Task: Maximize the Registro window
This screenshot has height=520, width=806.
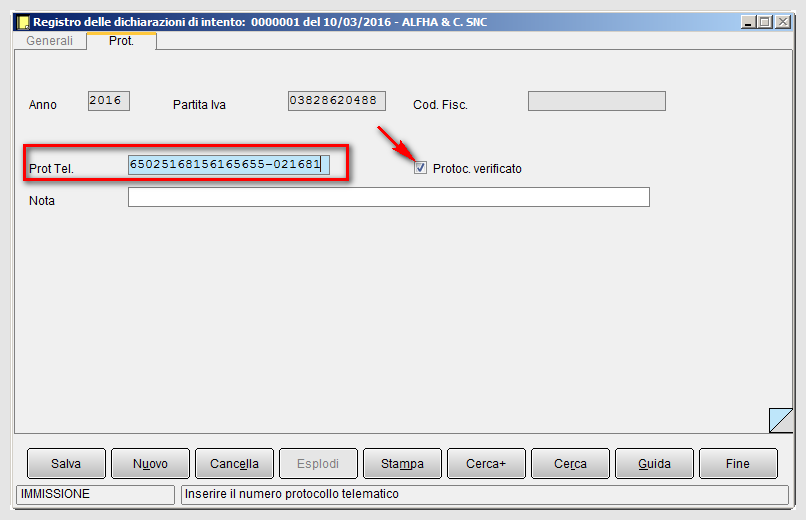Action: coord(765,22)
